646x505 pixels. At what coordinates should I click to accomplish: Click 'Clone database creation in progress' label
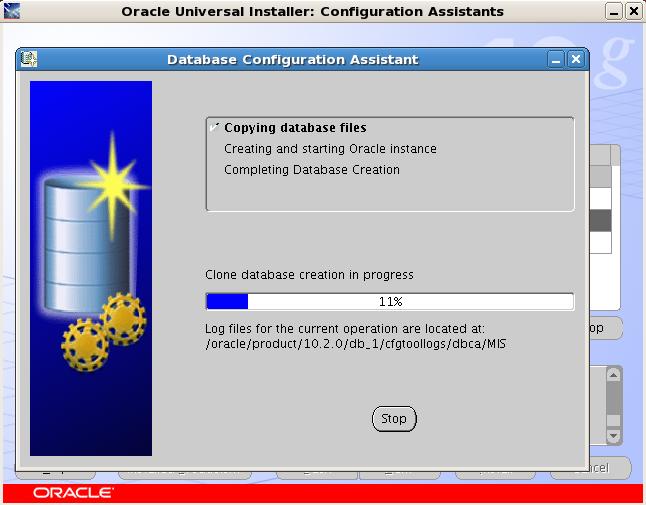309,275
